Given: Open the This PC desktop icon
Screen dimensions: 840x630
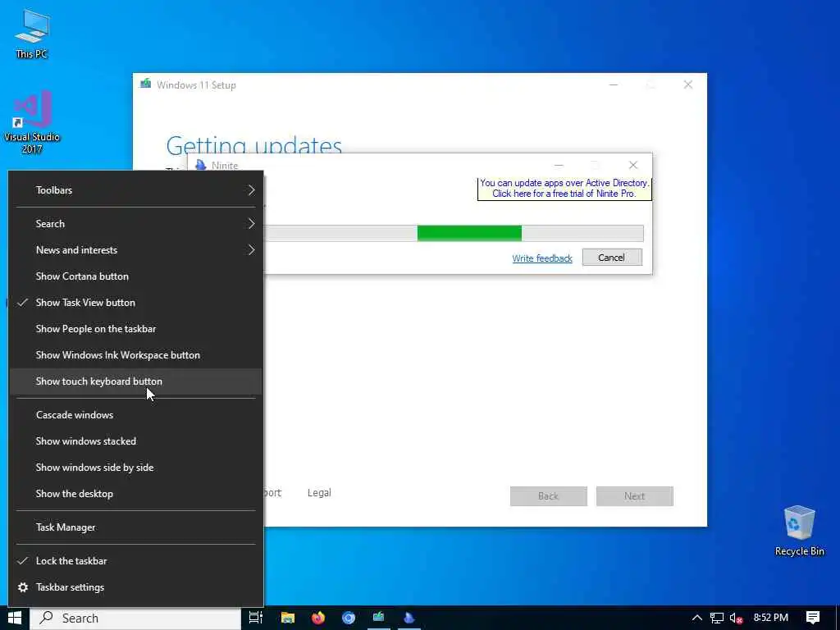Looking at the screenshot, I should coord(32,34).
